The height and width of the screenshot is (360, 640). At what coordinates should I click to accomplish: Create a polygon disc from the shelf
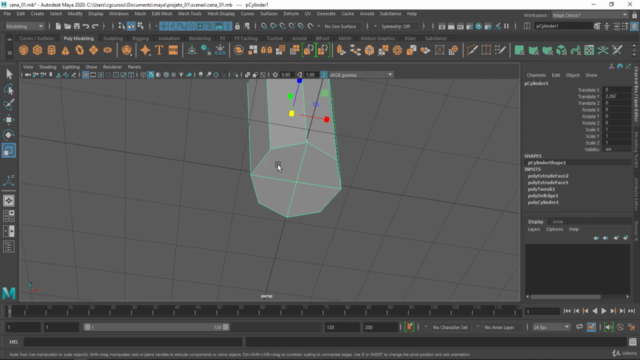click(x=107, y=50)
